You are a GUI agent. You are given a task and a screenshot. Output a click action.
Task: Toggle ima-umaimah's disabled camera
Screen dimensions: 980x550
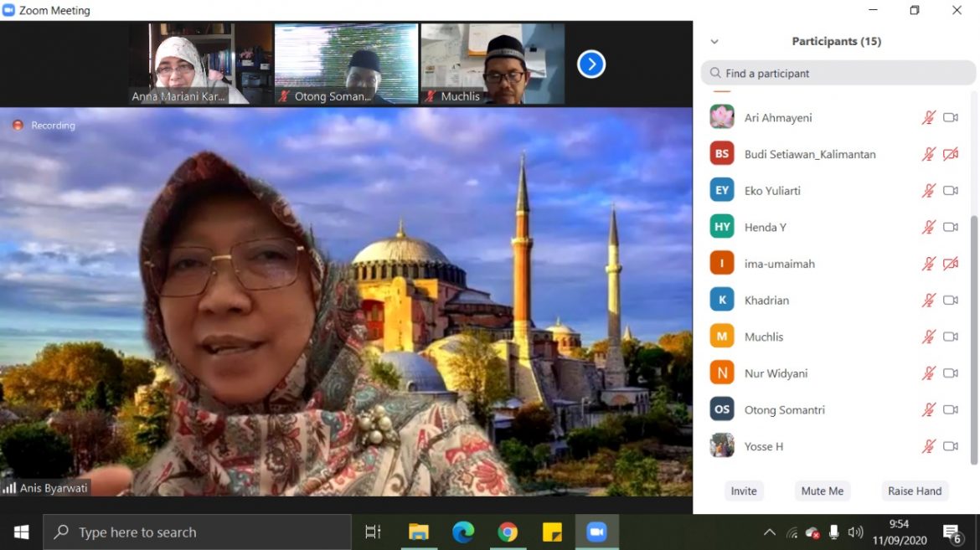951,263
